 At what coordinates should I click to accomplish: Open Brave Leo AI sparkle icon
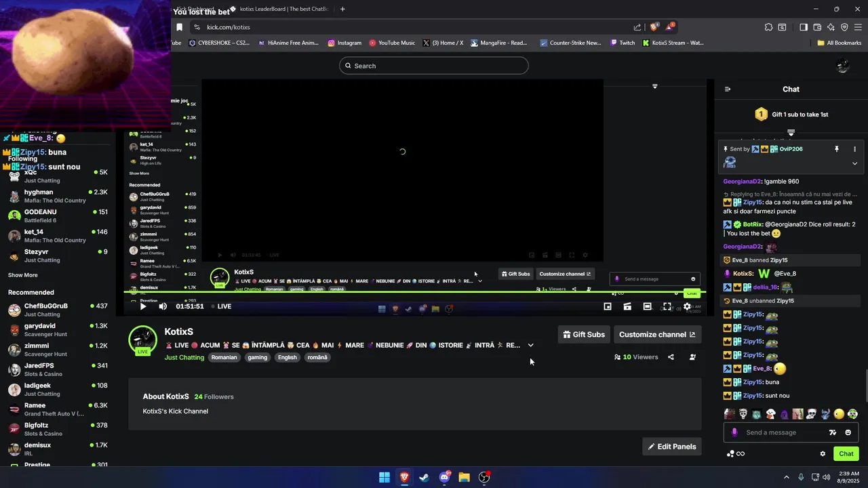pyautogui.click(x=831, y=27)
